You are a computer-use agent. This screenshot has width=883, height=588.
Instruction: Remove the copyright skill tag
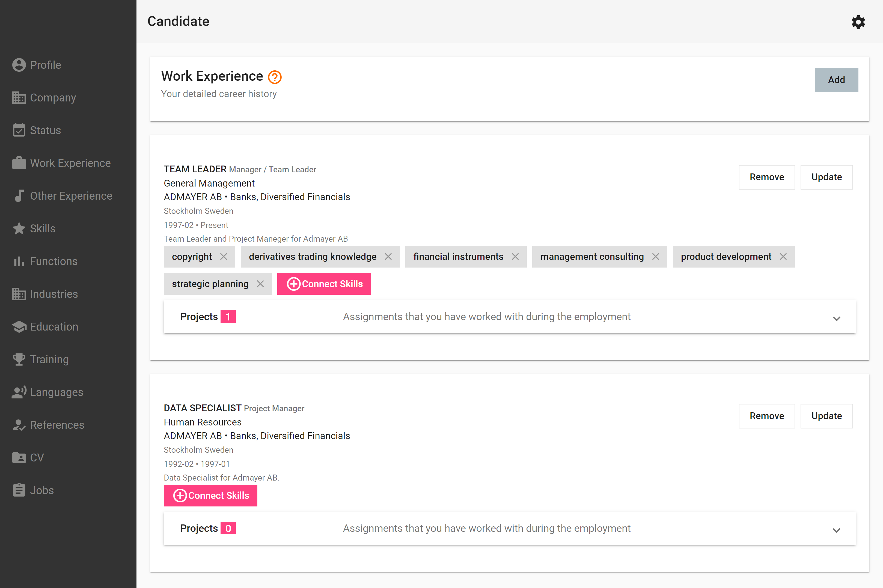click(224, 256)
